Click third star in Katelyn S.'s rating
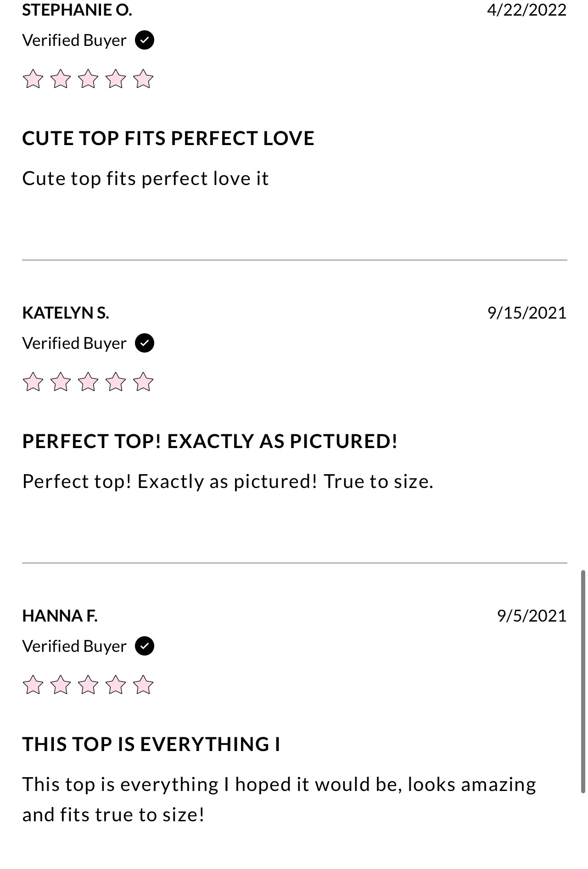Image resolution: width=588 pixels, height=869 pixels. coord(88,382)
